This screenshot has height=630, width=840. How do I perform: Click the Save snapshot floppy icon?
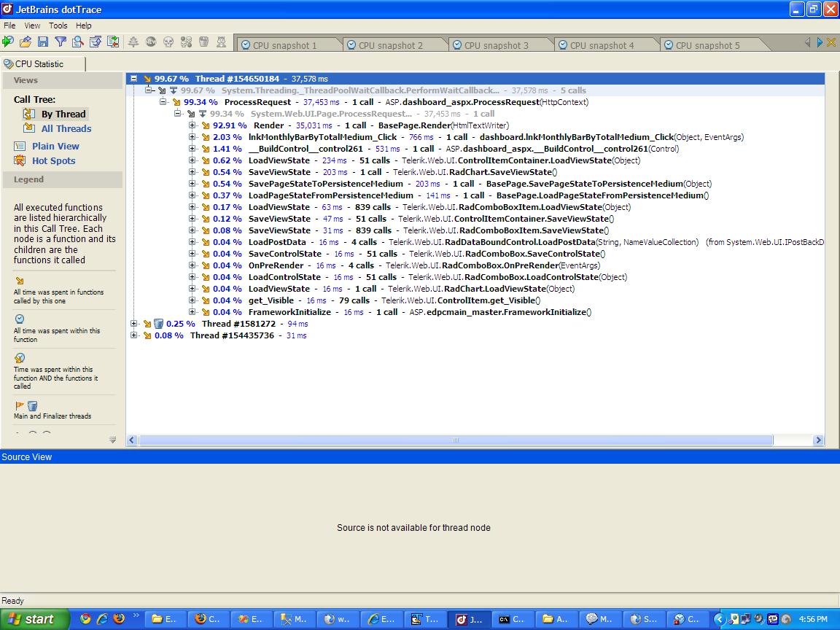(x=43, y=42)
